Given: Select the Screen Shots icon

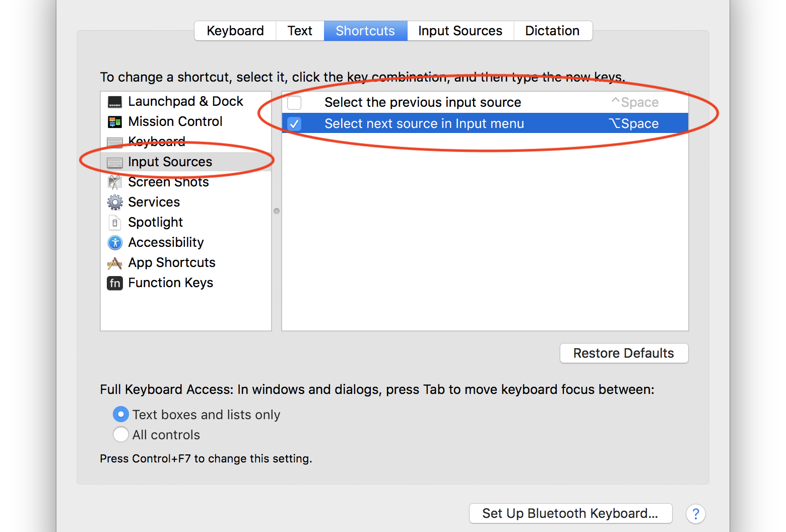Looking at the screenshot, I should (115, 182).
